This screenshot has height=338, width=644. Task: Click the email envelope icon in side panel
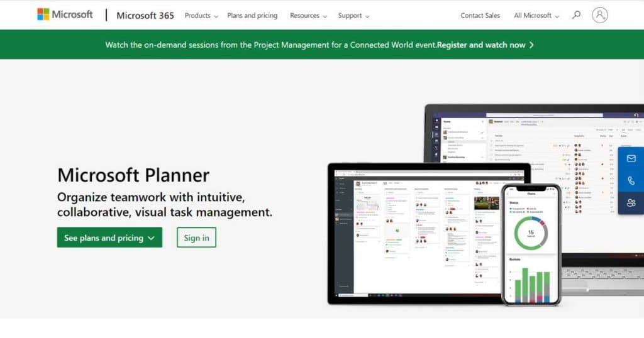[x=631, y=158]
